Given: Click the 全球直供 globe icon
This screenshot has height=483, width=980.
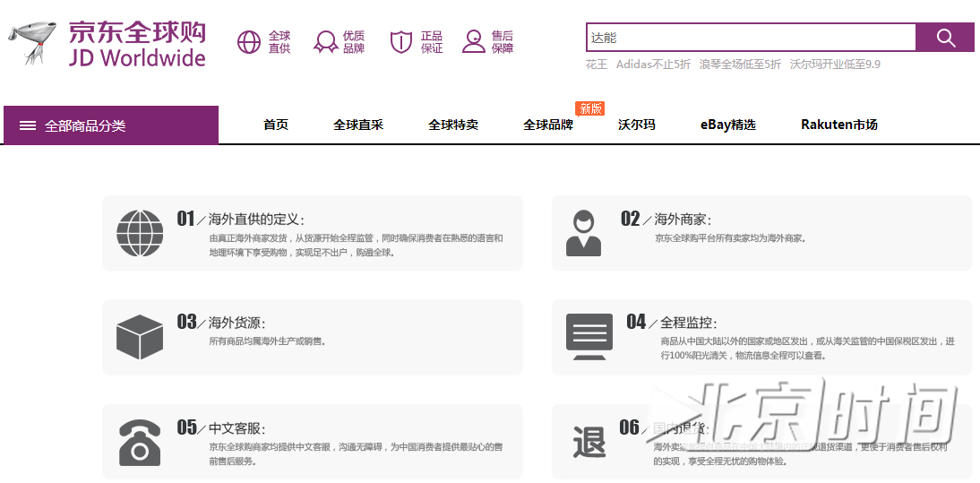Looking at the screenshot, I should [248, 42].
